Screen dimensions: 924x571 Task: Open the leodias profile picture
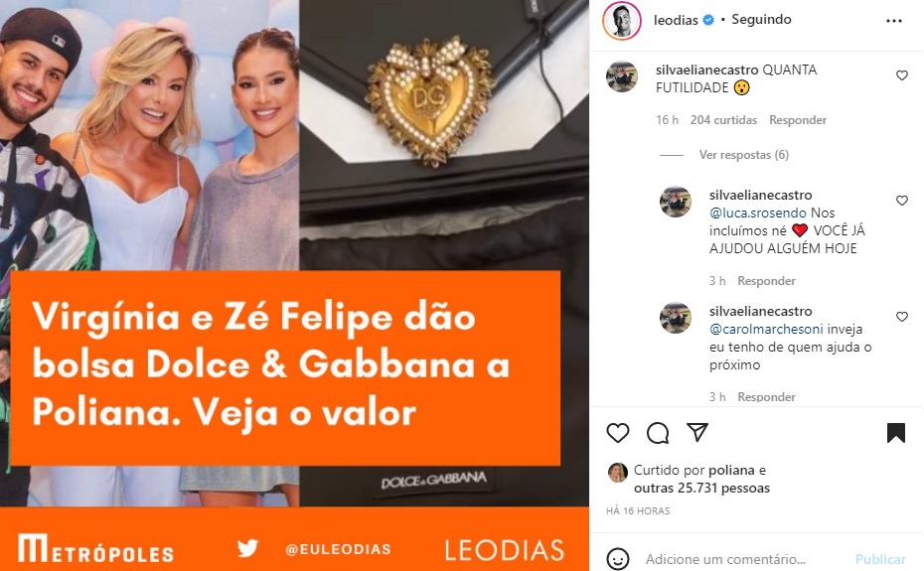pos(622,21)
